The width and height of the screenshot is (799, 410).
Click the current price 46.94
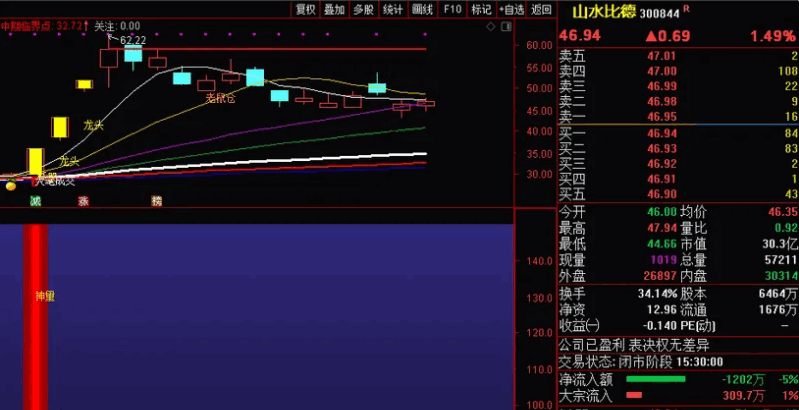[580, 36]
